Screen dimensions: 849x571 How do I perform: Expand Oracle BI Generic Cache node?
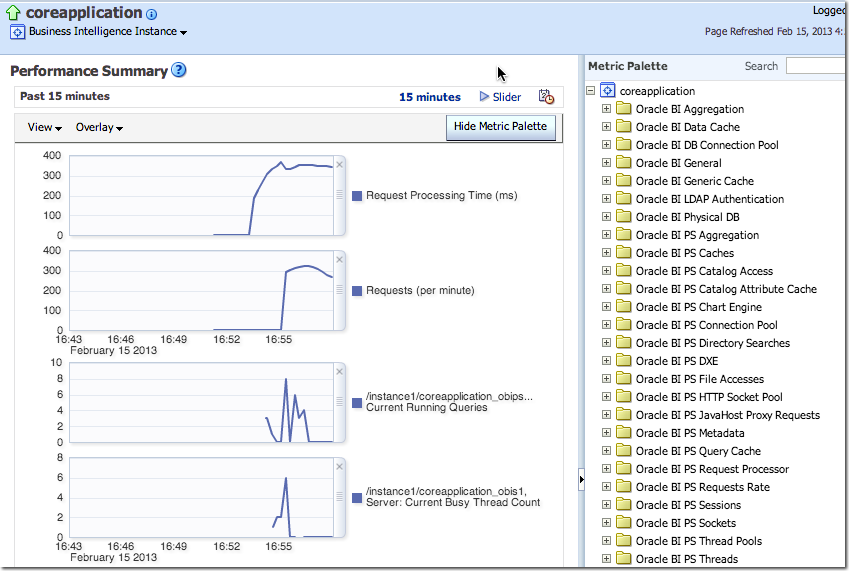coord(606,180)
